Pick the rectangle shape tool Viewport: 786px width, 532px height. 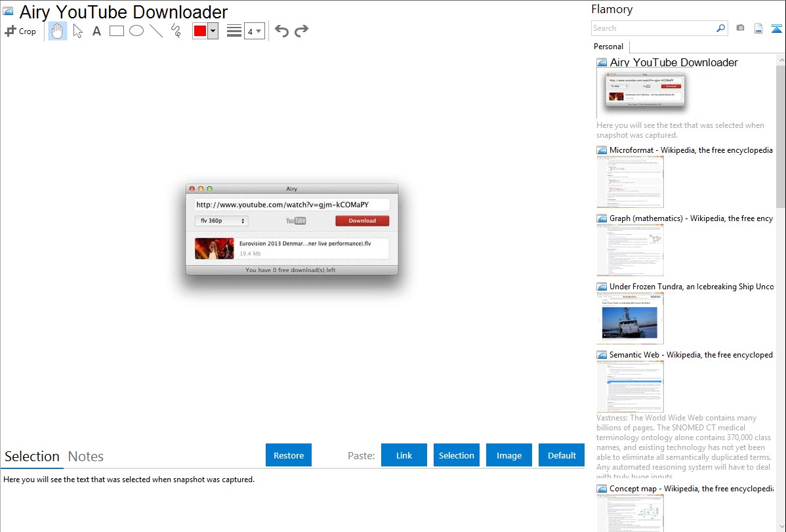pos(116,31)
